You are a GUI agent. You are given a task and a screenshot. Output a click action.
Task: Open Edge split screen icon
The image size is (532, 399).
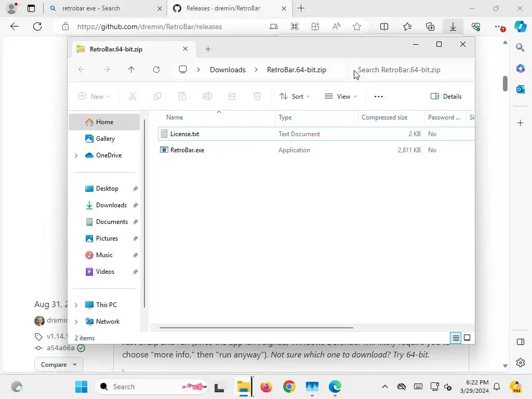pos(384,26)
